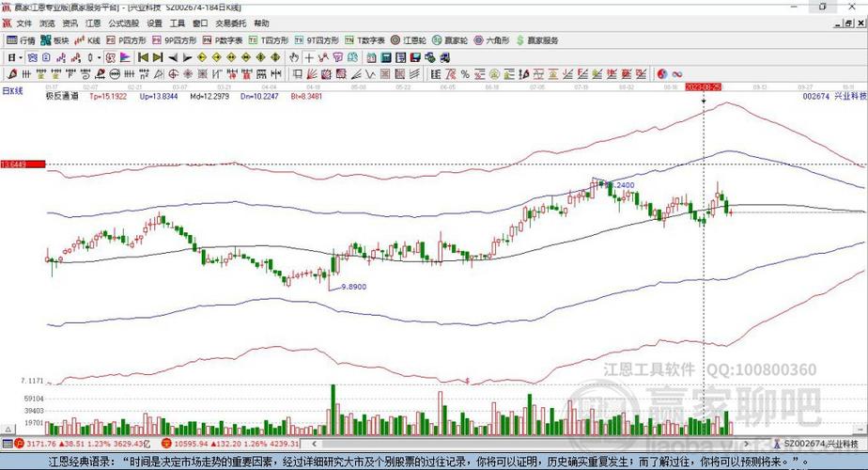Click the Up=13.8344 indicator value

[x=159, y=96]
